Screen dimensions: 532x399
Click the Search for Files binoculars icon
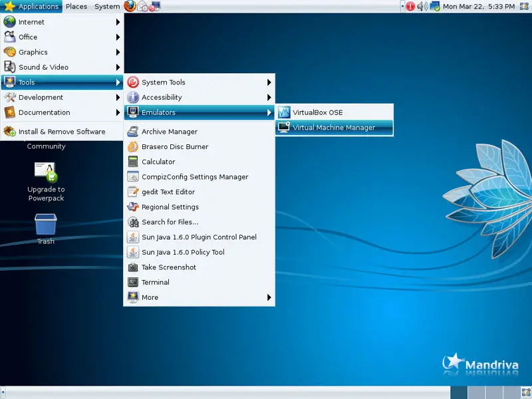tap(132, 222)
